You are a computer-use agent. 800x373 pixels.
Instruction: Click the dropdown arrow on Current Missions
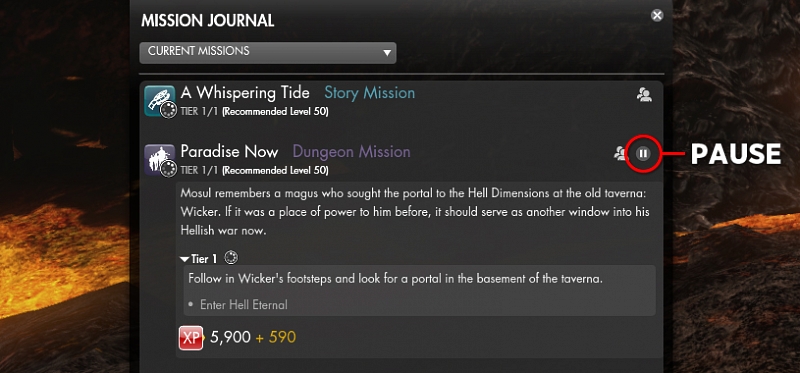387,53
